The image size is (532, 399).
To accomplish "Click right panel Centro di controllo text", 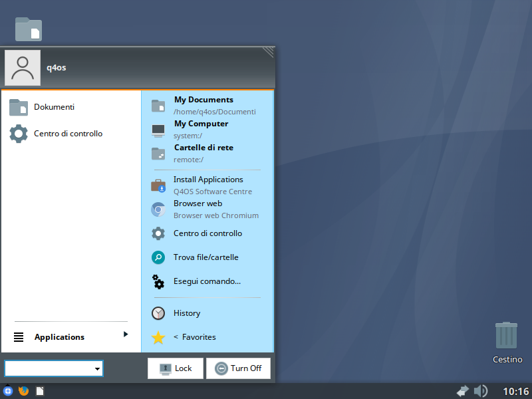I will (x=207, y=233).
